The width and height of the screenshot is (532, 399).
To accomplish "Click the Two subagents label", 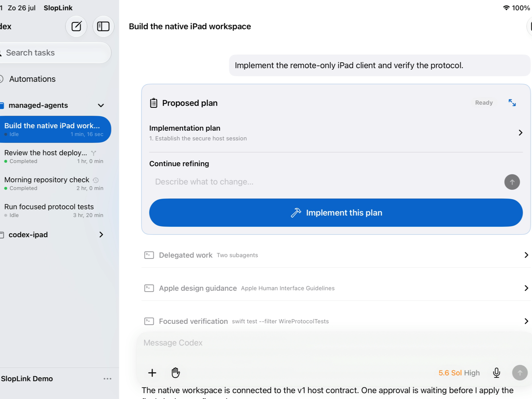I will tap(237, 255).
